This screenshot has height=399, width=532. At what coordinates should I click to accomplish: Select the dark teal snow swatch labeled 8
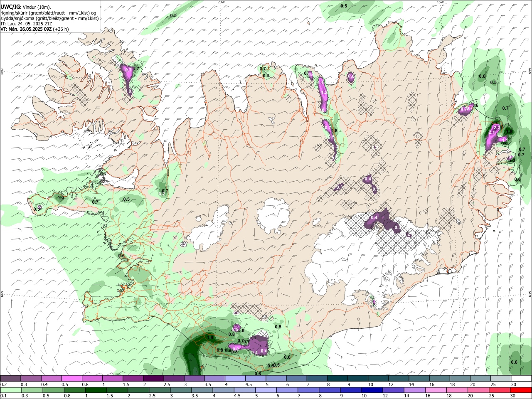click(x=337, y=379)
